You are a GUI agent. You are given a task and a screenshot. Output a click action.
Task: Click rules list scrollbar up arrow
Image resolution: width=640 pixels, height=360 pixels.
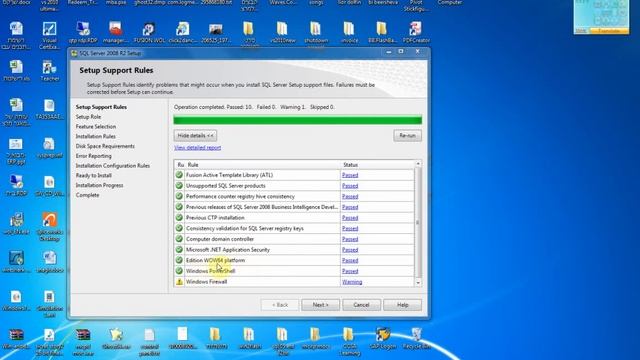418,164
